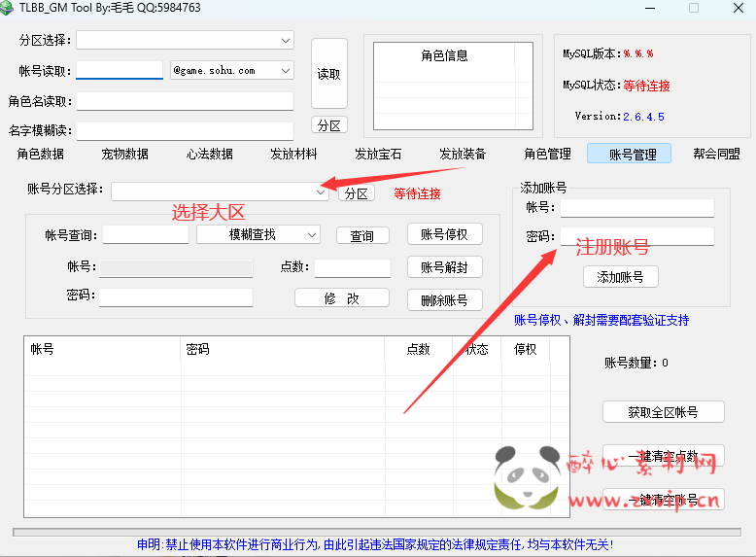Click the top 分区 button below 读取
756x557 pixels.
pyautogui.click(x=329, y=125)
